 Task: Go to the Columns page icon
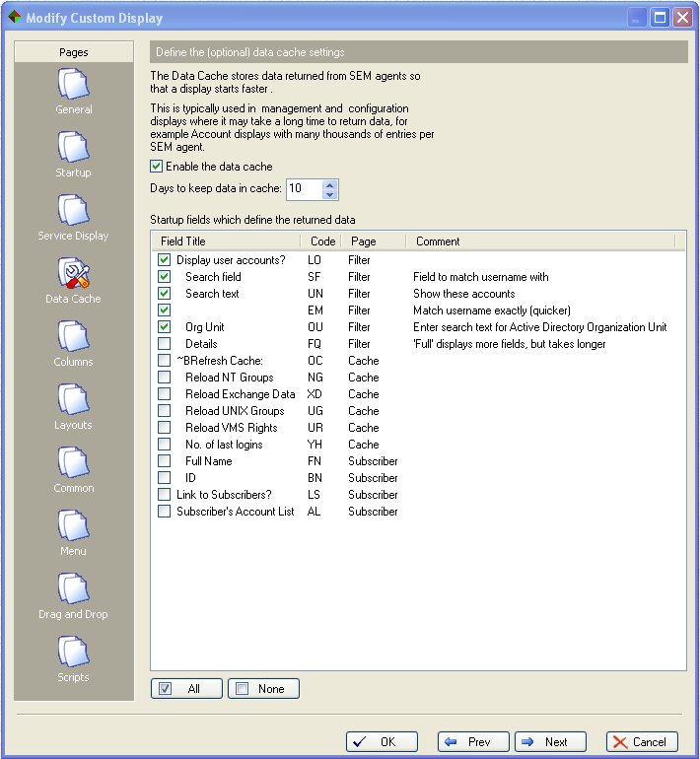point(74,336)
